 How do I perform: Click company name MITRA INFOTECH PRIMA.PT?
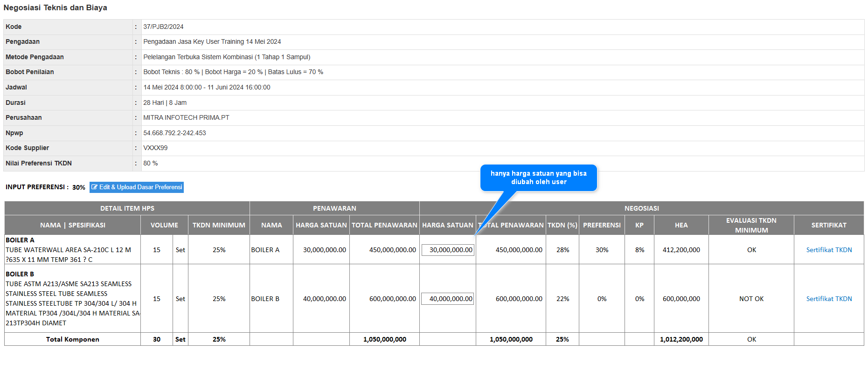pos(186,118)
